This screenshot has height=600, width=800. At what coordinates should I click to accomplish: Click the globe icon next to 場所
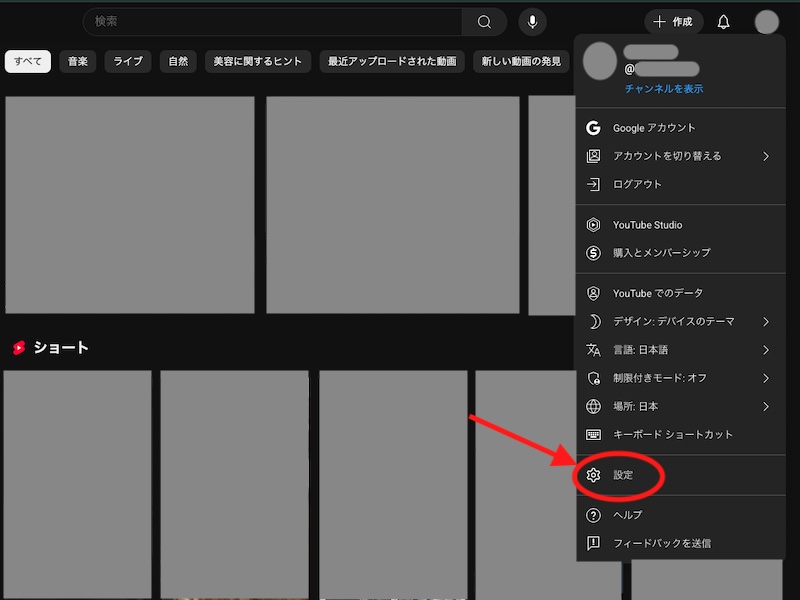pyautogui.click(x=595, y=406)
